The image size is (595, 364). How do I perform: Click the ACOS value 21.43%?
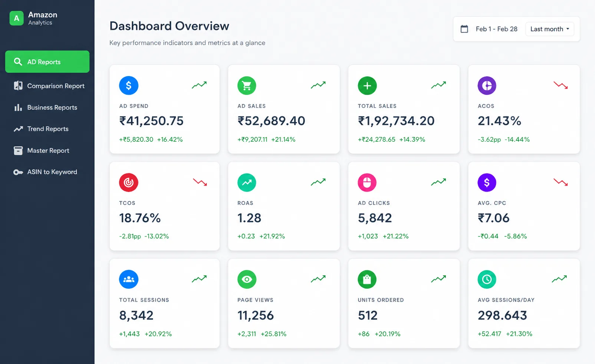point(500,121)
